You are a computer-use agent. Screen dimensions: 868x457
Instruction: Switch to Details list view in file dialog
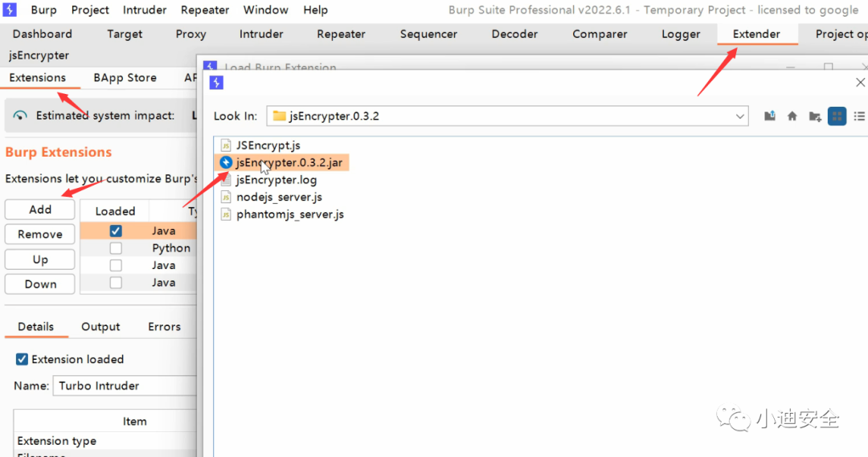(859, 116)
